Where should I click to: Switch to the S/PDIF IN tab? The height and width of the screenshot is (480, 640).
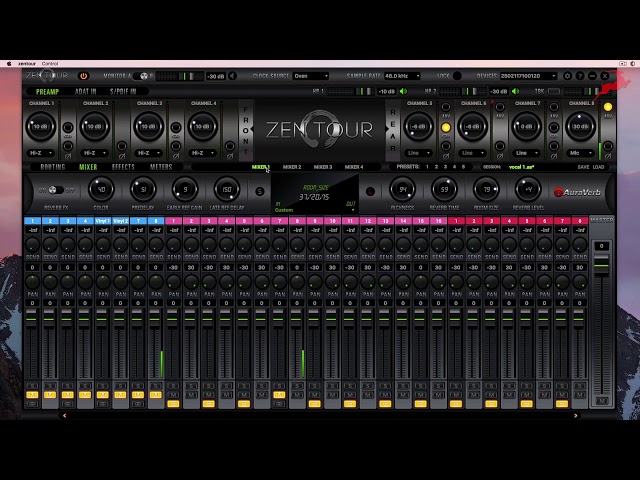click(x=123, y=91)
